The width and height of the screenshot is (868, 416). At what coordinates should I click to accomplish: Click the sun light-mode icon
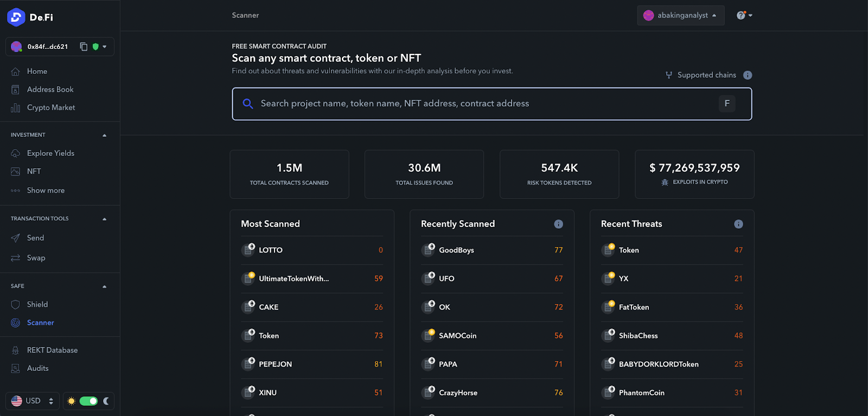(x=71, y=401)
